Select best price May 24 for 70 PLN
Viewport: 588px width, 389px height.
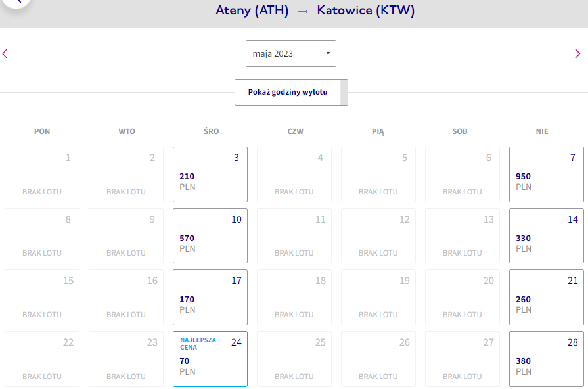[x=210, y=359]
